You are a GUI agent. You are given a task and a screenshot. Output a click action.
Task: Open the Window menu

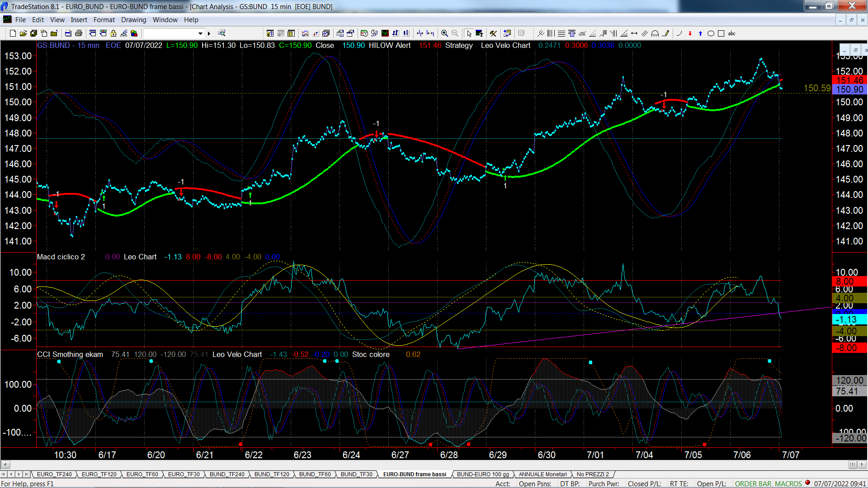(x=165, y=19)
